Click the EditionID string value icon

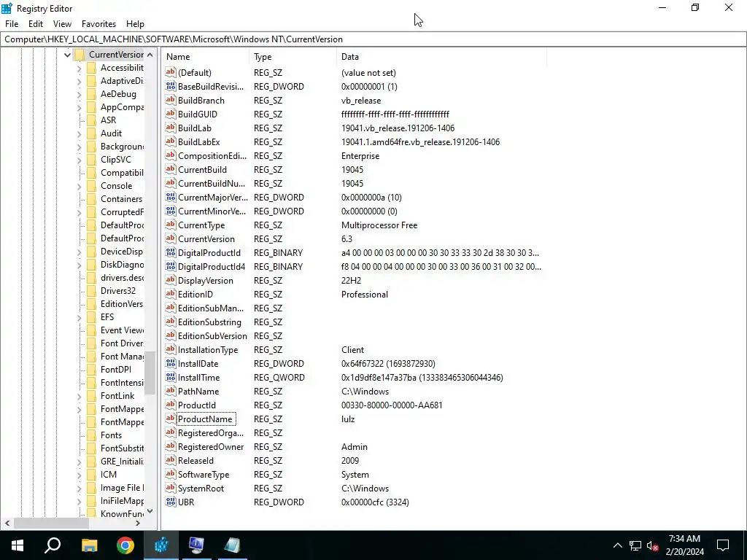pos(171,294)
